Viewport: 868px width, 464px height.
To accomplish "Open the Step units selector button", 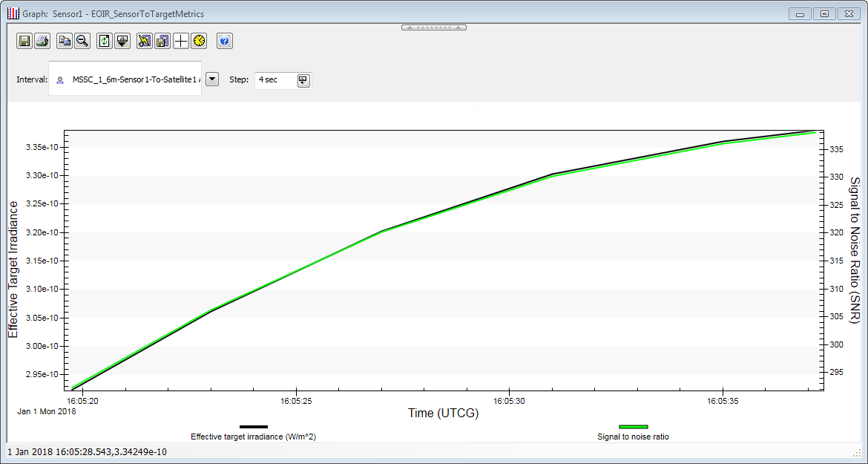I will click(303, 80).
